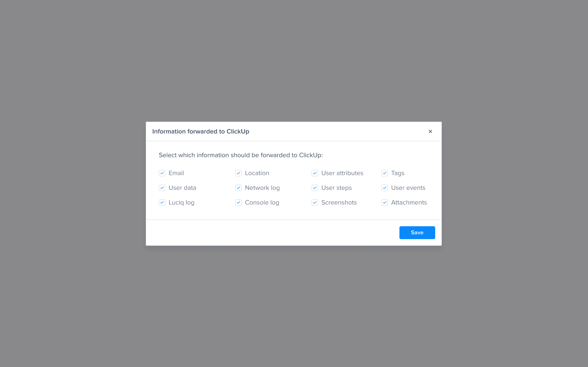The height and width of the screenshot is (367, 588).
Task: Click the User events label
Action: coord(408,188)
